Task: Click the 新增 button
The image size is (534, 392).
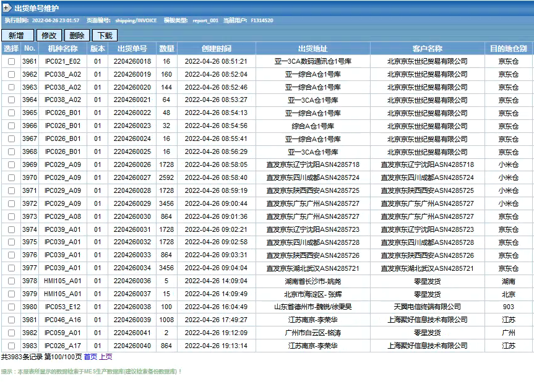Action: click(17, 36)
